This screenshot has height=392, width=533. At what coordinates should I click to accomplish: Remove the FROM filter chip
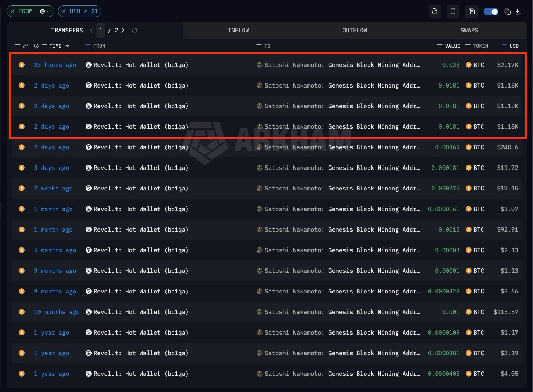point(13,11)
